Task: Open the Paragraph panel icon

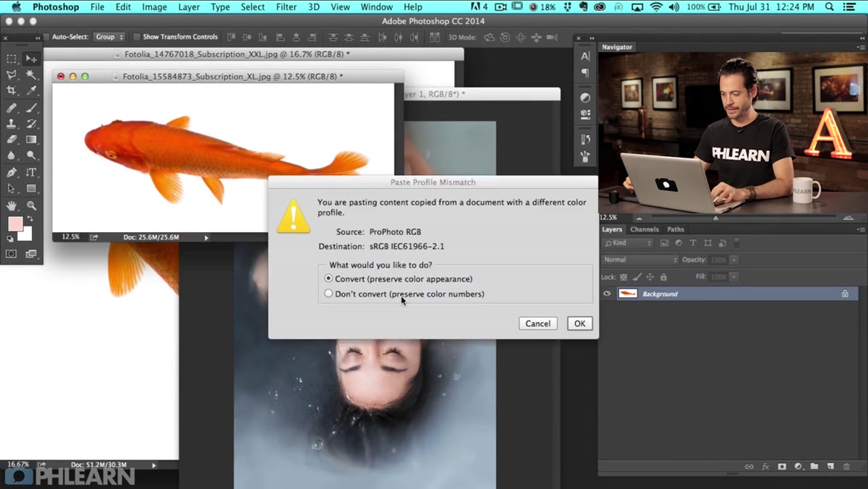Action: pyautogui.click(x=585, y=73)
